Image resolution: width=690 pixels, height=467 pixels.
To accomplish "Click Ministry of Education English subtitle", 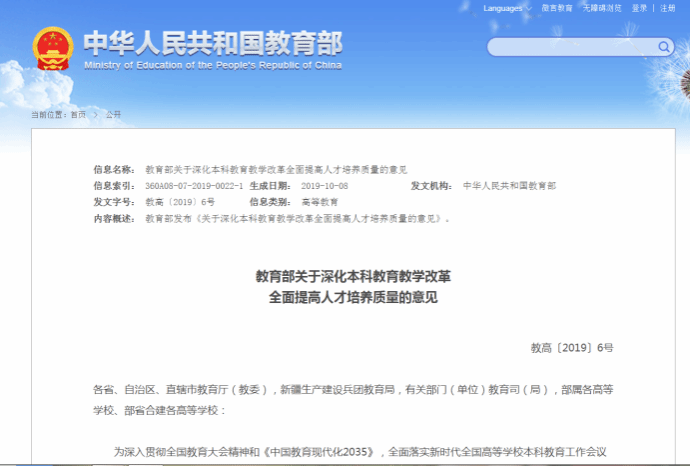I will point(213,65).
